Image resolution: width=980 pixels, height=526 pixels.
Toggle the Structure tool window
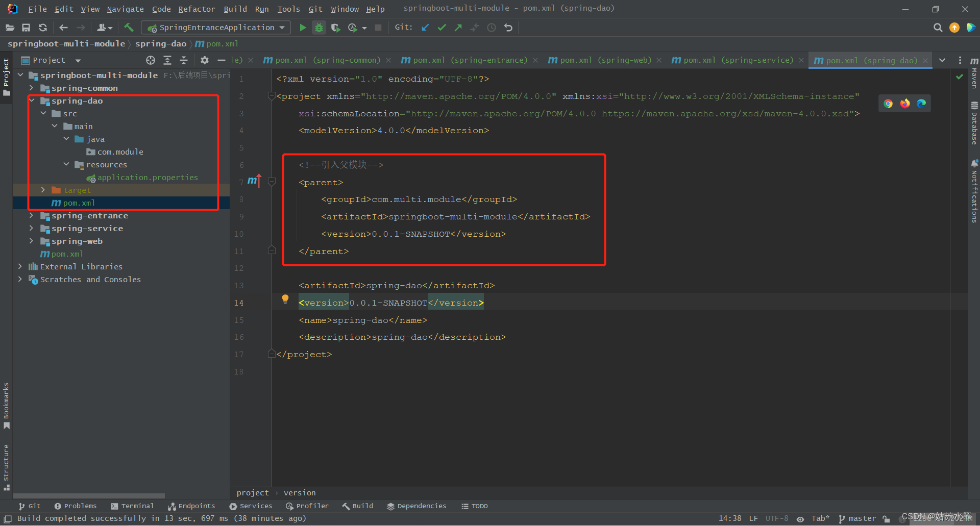(6, 467)
